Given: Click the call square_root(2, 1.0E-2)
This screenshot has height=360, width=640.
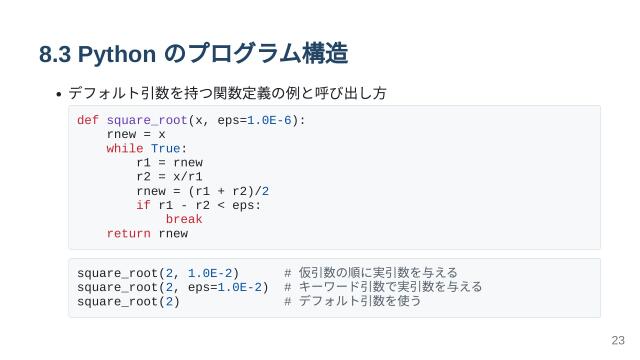Looking at the screenshot, I should [158, 273].
